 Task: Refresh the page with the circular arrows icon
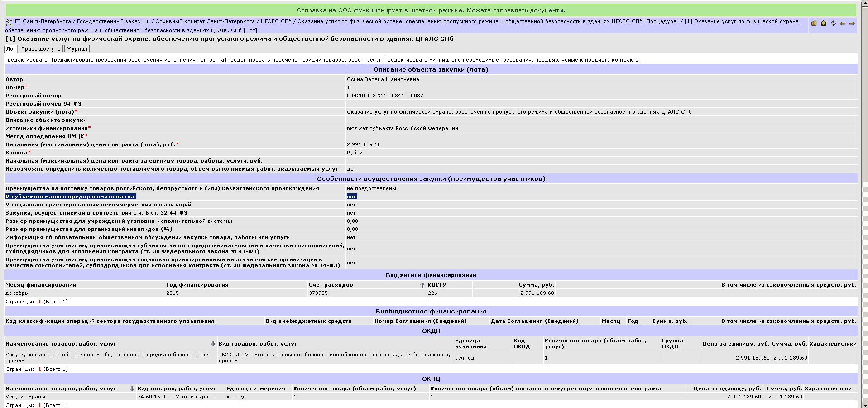coord(833,24)
